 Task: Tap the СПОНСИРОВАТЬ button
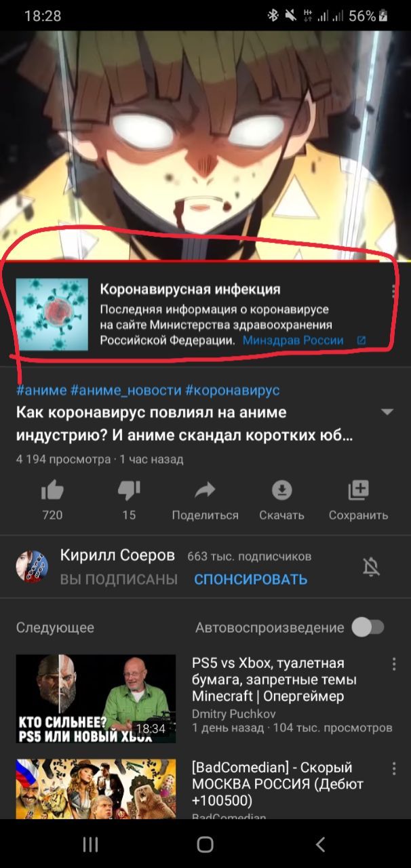pyautogui.click(x=250, y=579)
